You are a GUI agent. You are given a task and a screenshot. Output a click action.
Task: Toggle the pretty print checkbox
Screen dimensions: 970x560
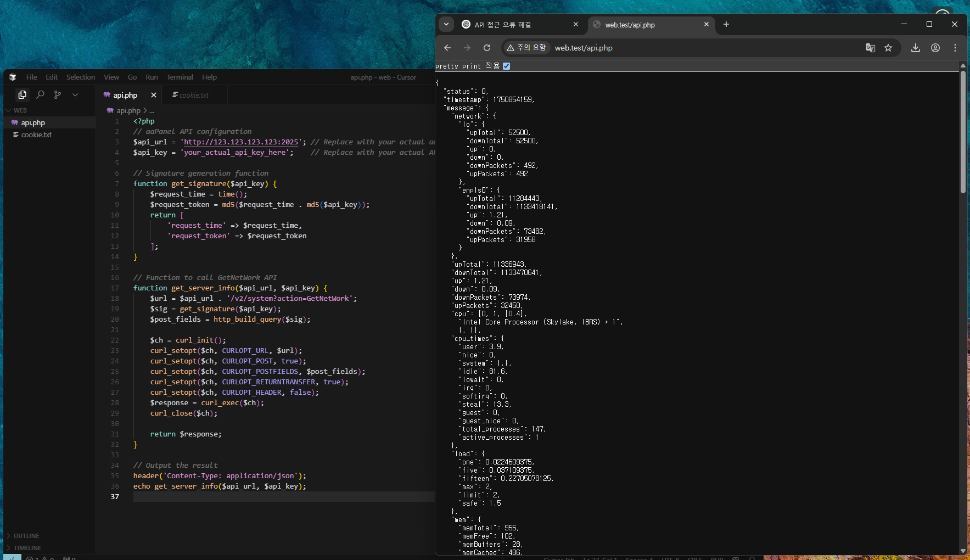point(507,66)
